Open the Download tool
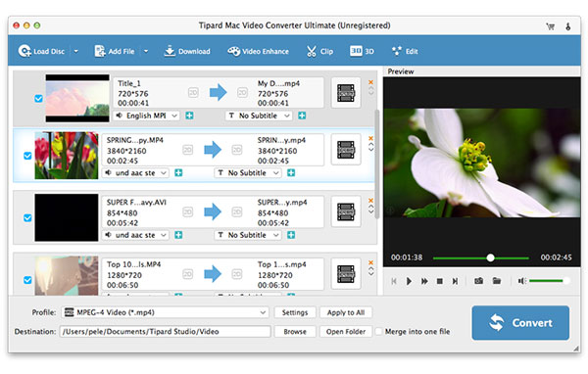Screen dimensions: 588x374 (x=187, y=51)
